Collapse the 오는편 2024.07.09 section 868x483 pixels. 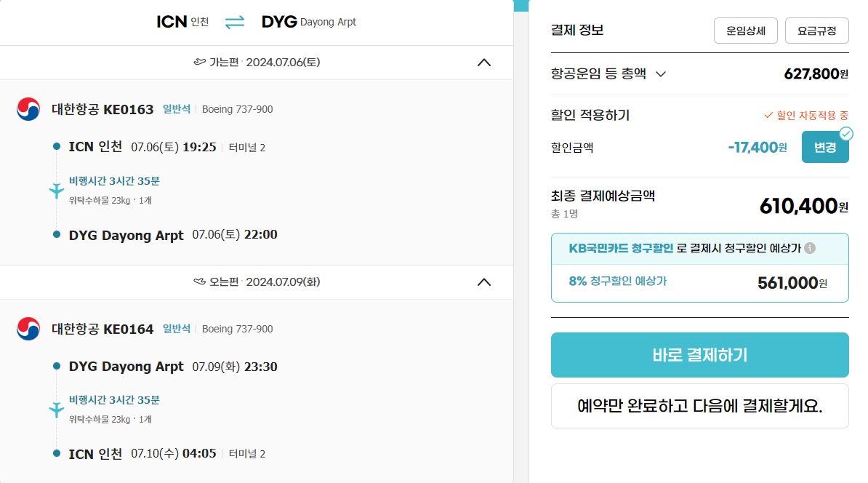click(484, 282)
